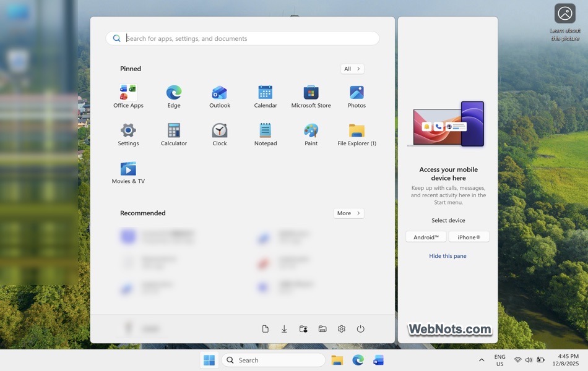
Task: Open Settings from pinned apps
Action: 128,134
